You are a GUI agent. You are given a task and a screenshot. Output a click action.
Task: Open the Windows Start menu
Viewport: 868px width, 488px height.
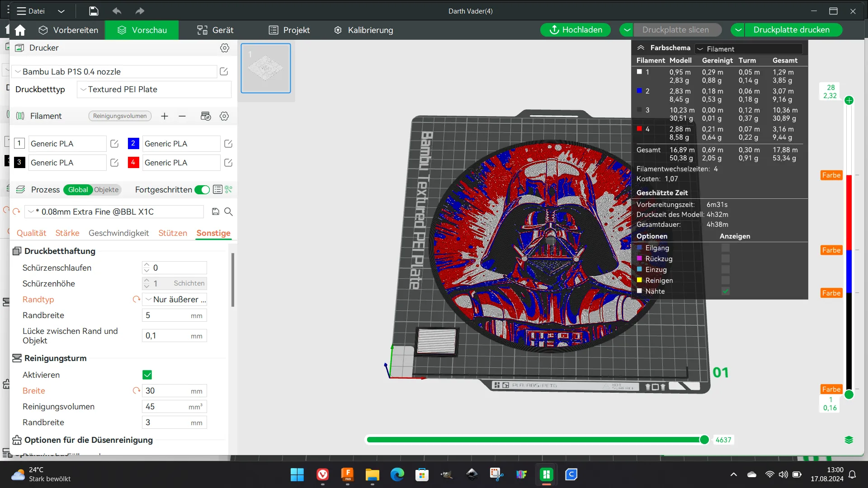pyautogui.click(x=297, y=474)
